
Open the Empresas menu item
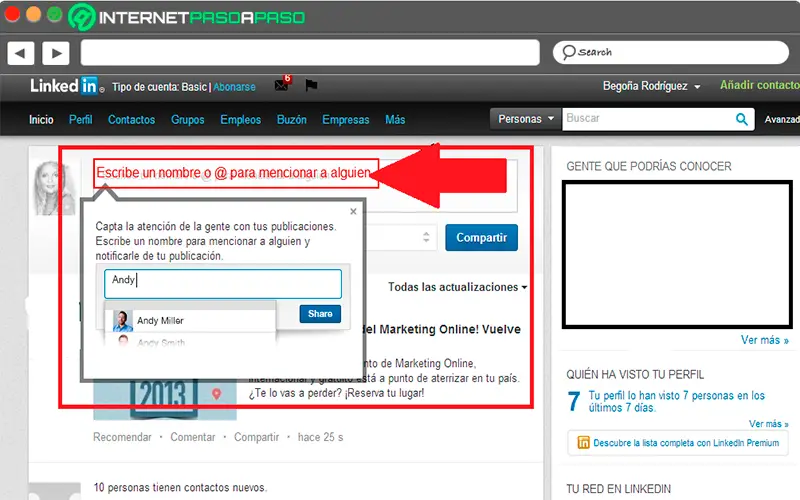point(345,119)
